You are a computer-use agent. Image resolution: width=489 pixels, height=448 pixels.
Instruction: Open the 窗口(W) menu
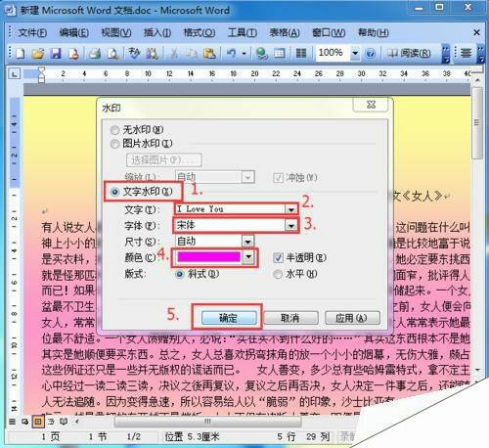click(x=329, y=32)
